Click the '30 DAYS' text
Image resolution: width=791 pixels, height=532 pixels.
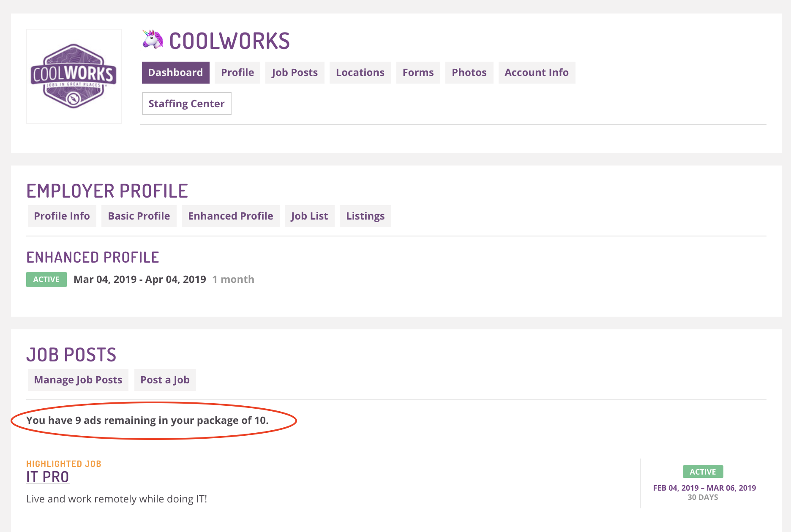click(x=703, y=497)
